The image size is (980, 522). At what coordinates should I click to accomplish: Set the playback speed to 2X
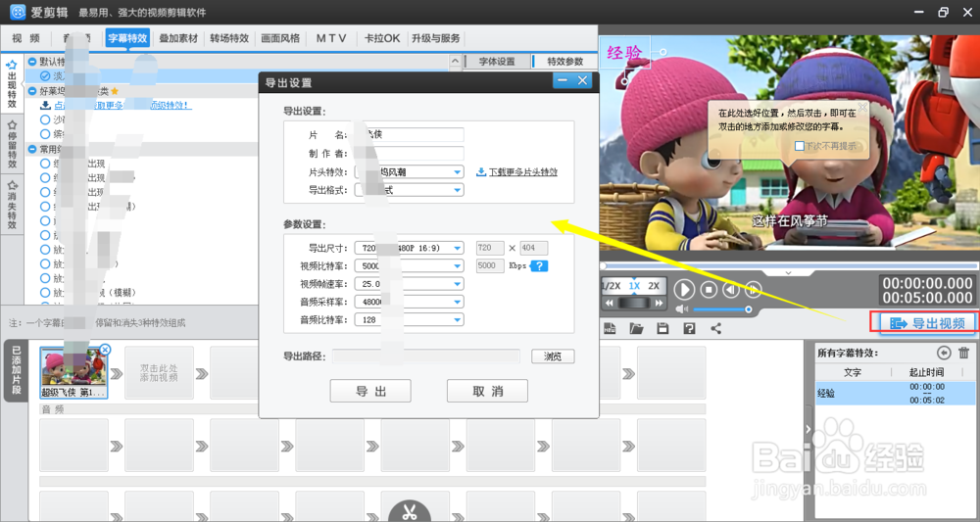(654, 285)
